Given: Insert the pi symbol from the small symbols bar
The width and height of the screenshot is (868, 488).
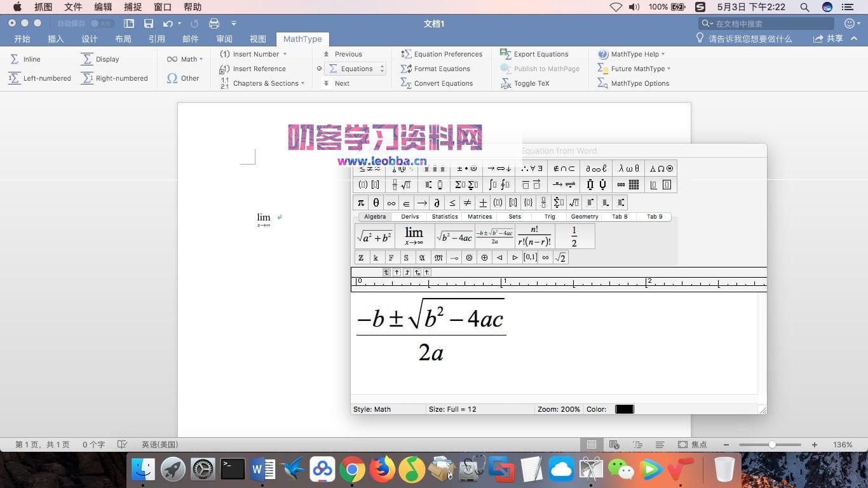Looking at the screenshot, I should click(x=360, y=202).
